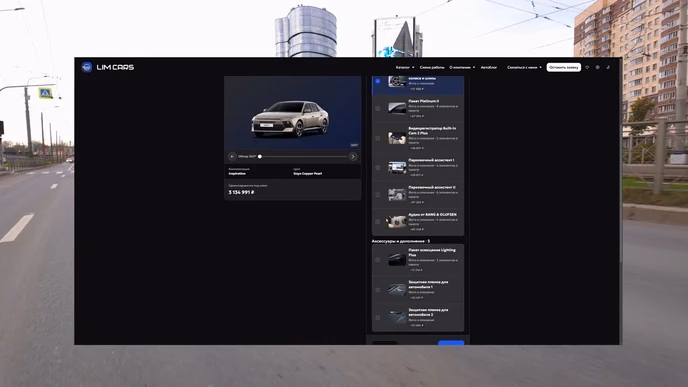Check the Парковочный ассистент I checkbox
688x387 pixels.
click(378, 168)
